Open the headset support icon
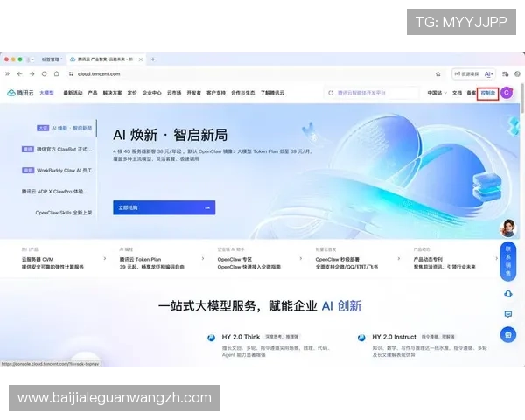This screenshot has width=525, height=420. [x=507, y=294]
